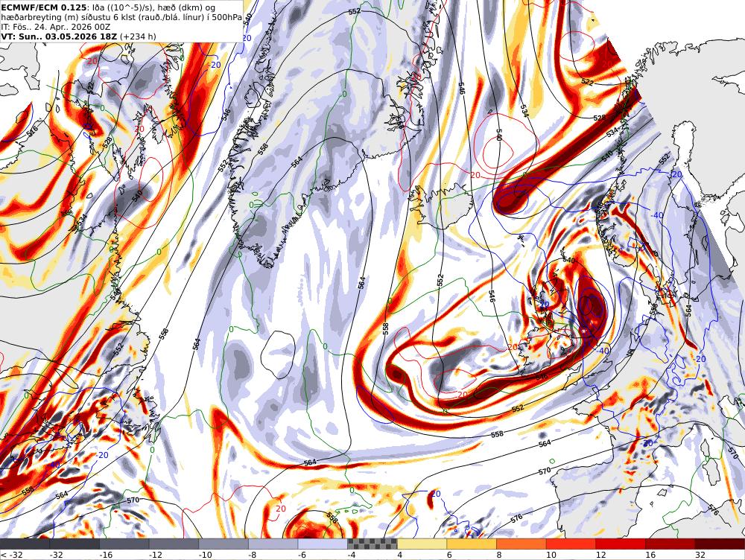Viewport: 745px width, 560px height.
Task: Click the '16' legend label
Action: 650,555
